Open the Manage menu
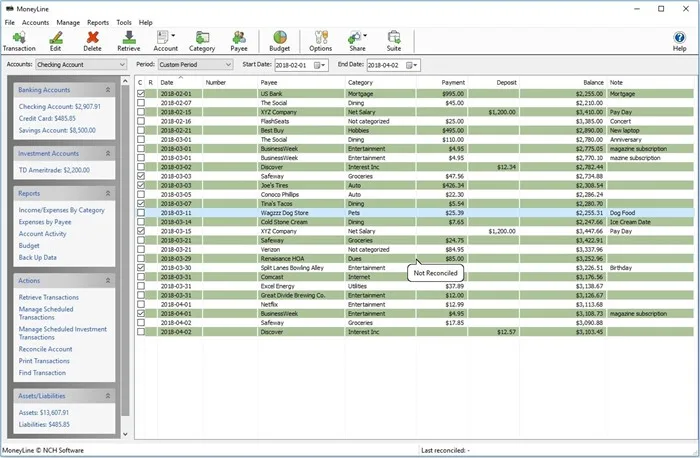This screenshot has height=458, width=700. [x=68, y=22]
